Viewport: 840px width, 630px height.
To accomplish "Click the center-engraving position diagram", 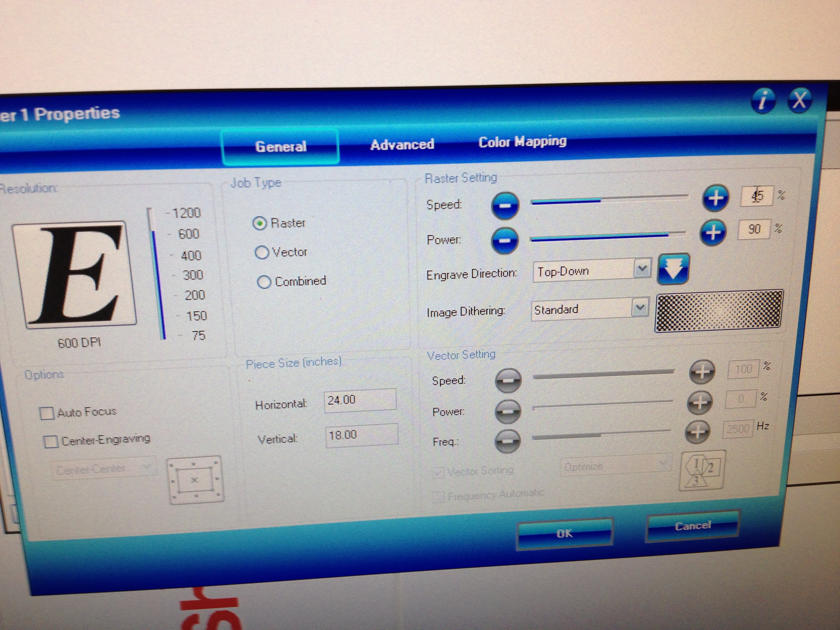I will click(196, 480).
